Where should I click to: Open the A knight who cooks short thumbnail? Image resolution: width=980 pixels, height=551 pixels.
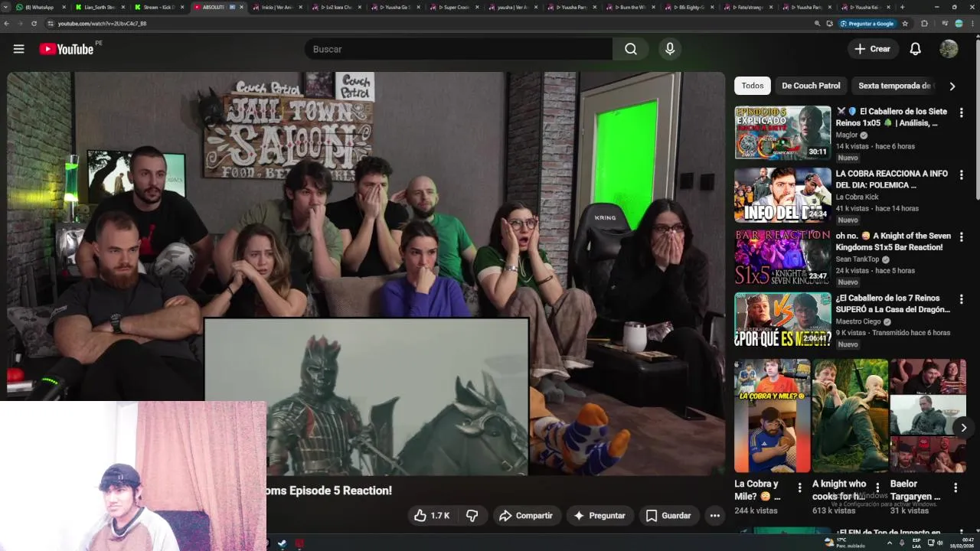coord(850,416)
